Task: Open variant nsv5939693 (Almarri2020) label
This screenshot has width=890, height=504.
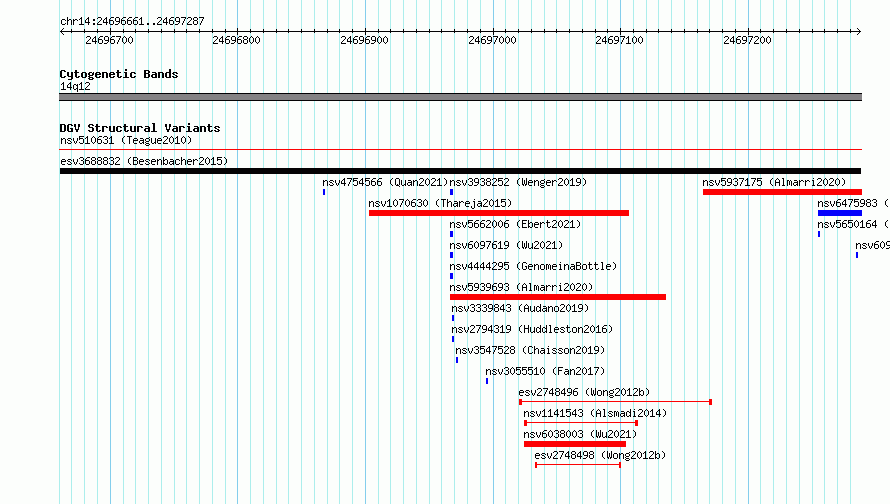Action: 521,287
